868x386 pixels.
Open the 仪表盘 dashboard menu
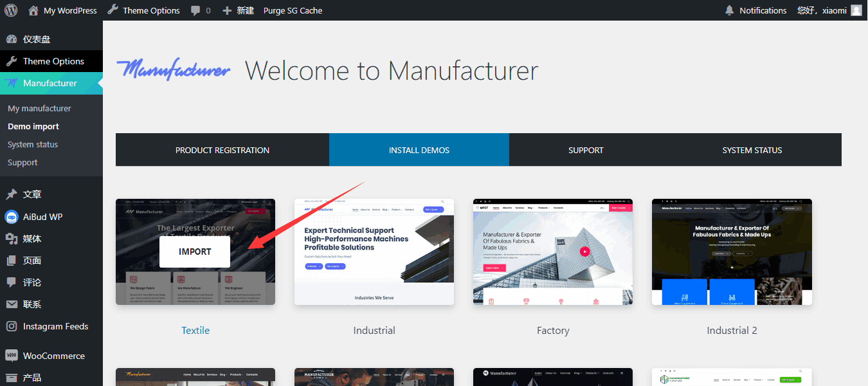(37, 39)
